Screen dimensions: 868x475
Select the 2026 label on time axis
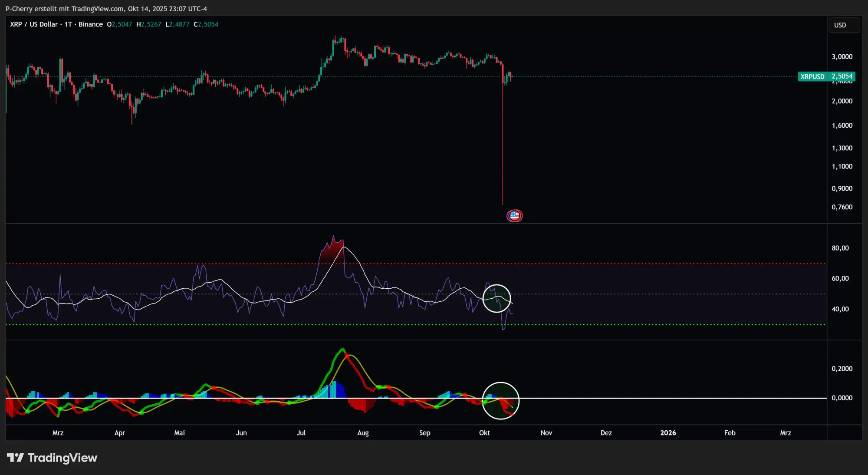coord(667,433)
